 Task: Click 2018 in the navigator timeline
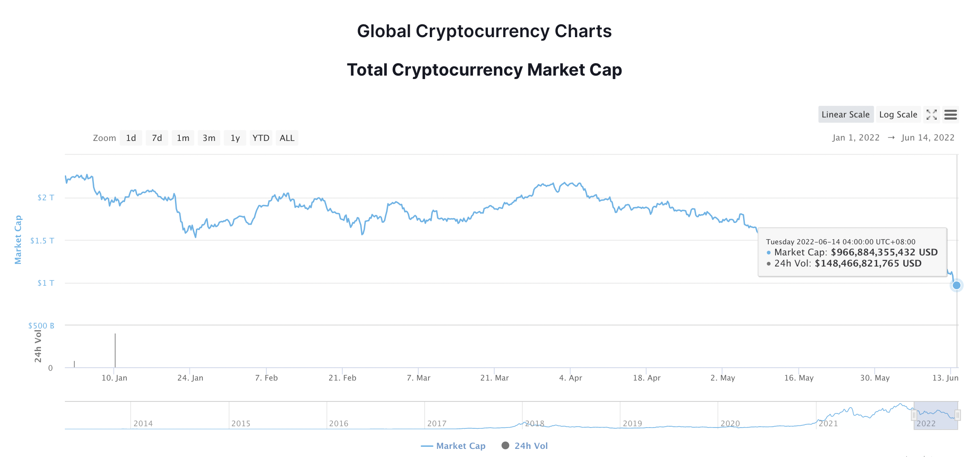pos(534,423)
